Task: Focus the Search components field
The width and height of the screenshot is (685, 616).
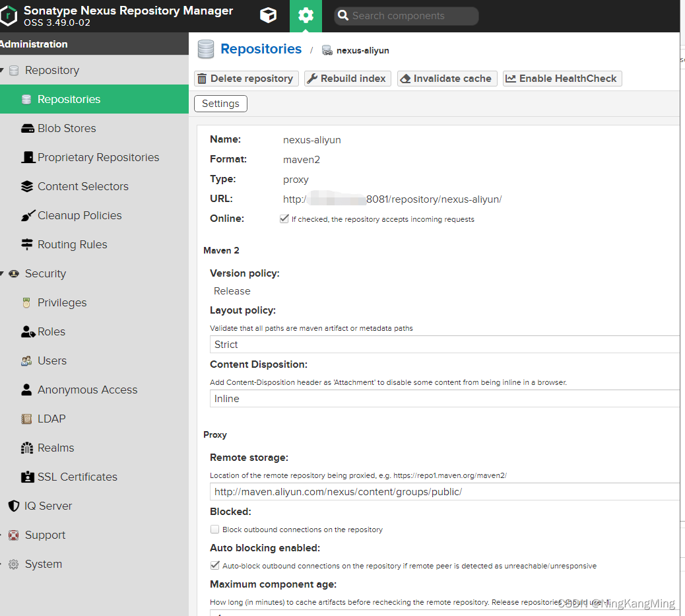Action: tap(407, 16)
